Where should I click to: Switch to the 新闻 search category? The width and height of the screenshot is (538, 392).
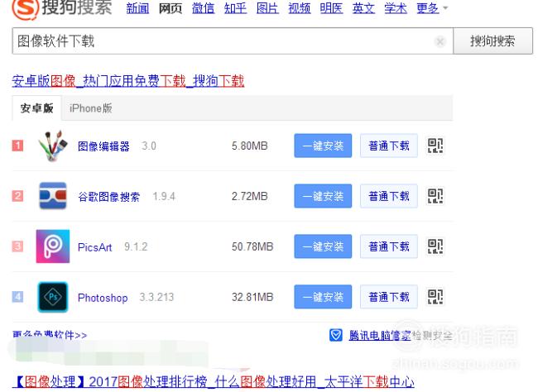pyautogui.click(x=137, y=8)
